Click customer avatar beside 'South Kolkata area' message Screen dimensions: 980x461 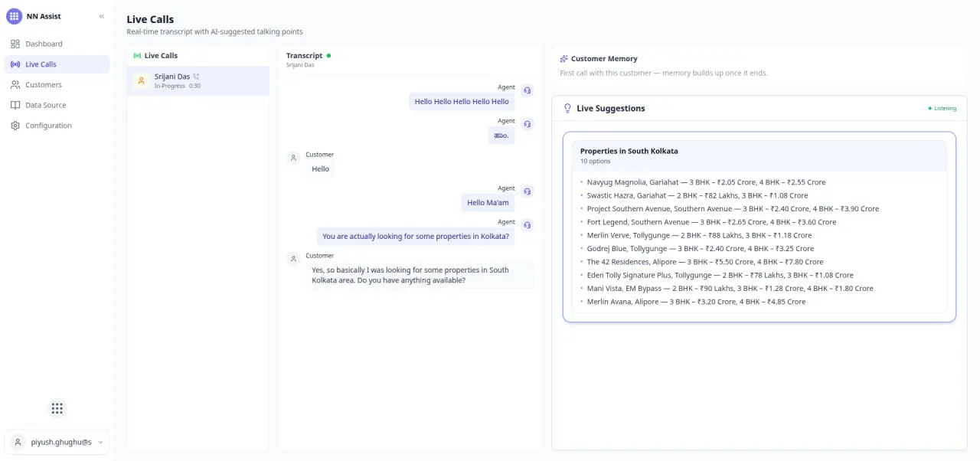pos(292,259)
